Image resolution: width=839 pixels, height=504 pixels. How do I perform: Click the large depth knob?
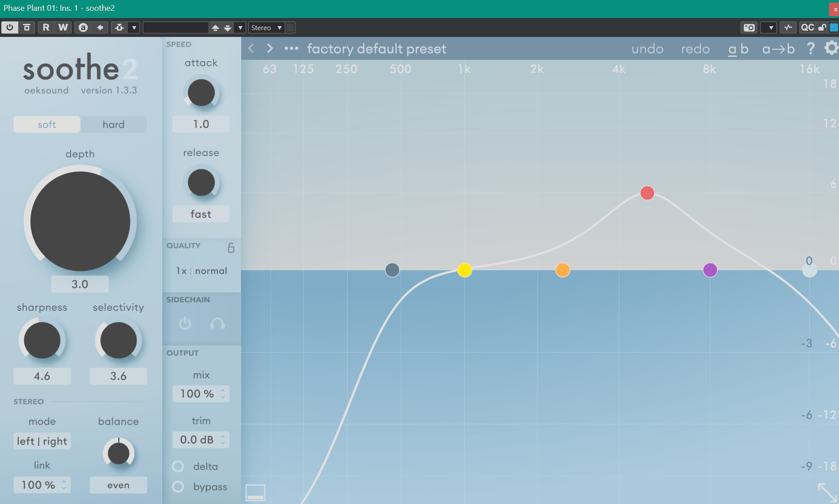pos(80,221)
